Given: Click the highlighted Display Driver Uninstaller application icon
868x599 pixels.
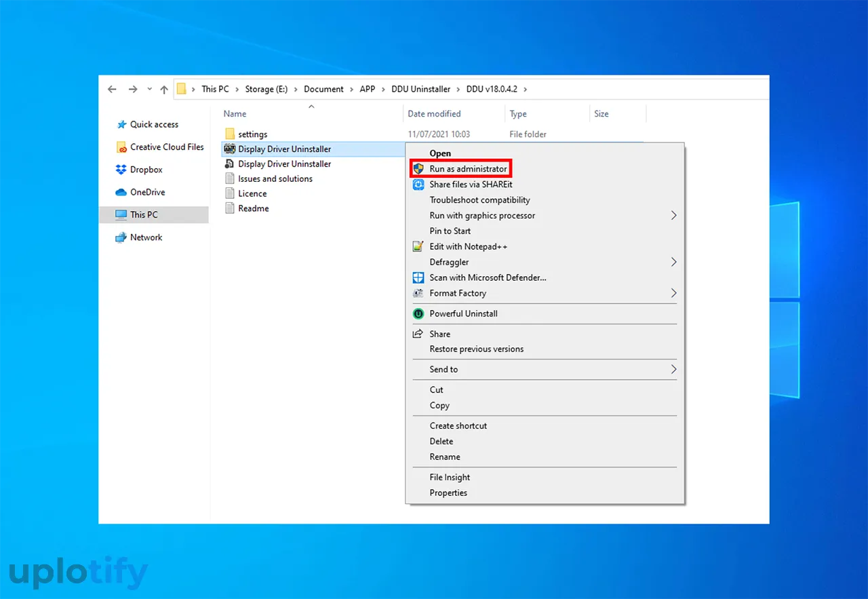Looking at the screenshot, I should click(x=229, y=149).
